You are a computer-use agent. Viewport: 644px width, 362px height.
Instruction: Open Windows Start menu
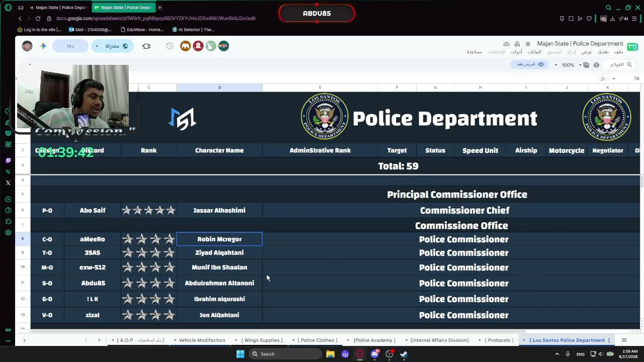(x=240, y=354)
